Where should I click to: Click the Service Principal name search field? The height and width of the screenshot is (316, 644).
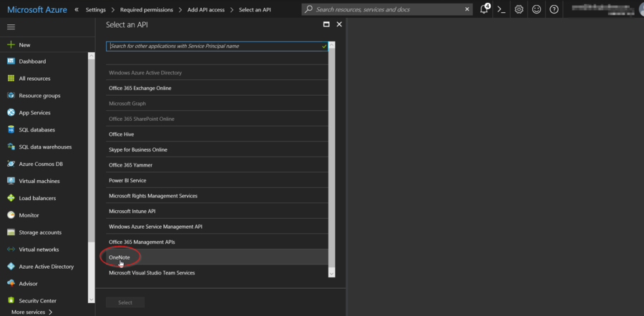tap(213, 46)
